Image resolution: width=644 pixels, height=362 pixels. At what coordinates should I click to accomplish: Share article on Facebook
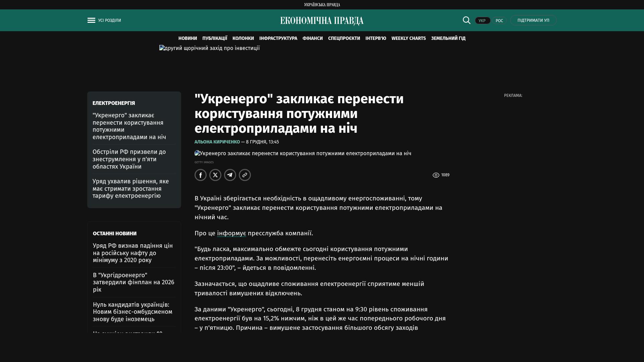[201, 175]
